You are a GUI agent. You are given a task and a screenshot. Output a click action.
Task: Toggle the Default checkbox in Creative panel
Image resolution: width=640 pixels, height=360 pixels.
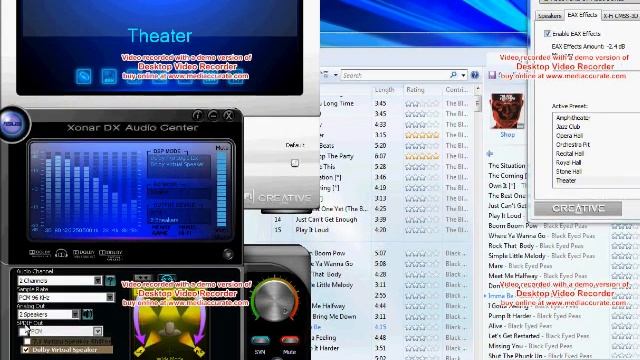295,163
